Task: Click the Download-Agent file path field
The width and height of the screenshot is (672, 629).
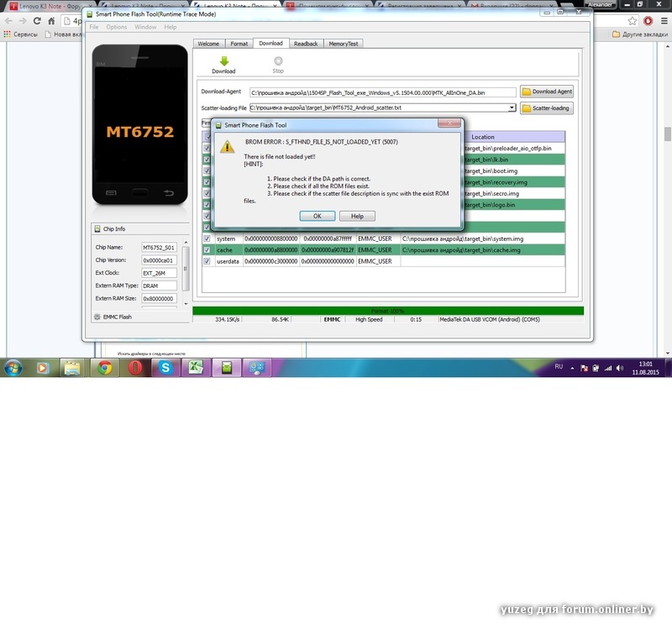Action: coord(382,92)
